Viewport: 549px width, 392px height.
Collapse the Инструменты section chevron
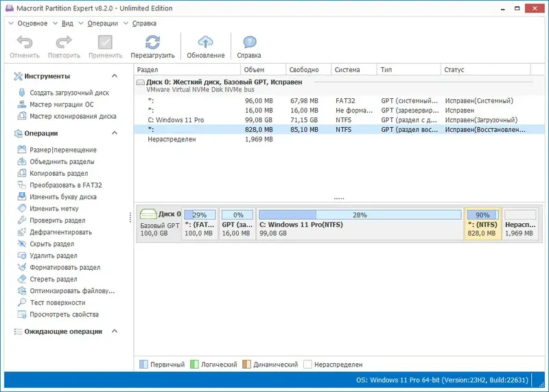(x=115, y=76)
